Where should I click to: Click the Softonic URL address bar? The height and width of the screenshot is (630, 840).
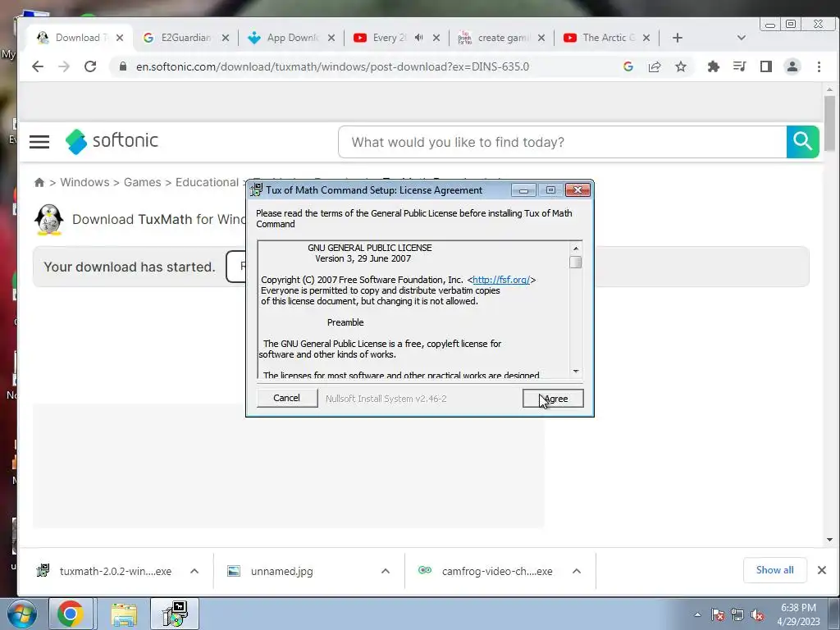(332, 66)
